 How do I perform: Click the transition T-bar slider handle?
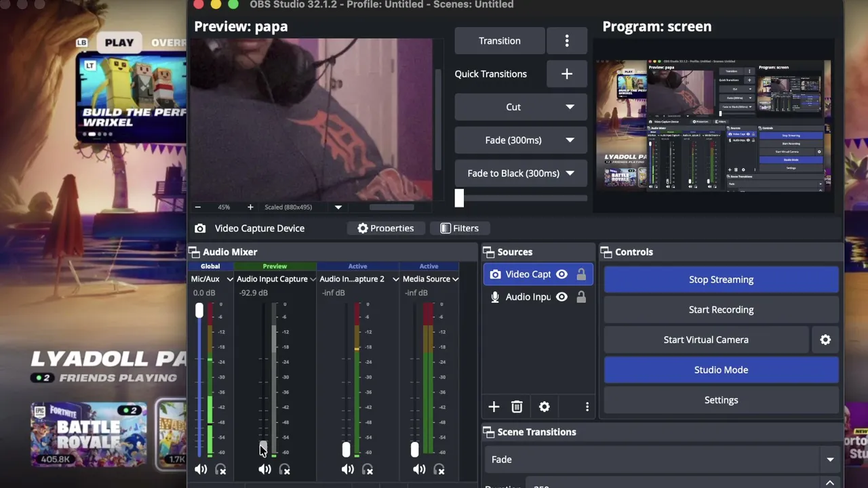coord(459,198)
